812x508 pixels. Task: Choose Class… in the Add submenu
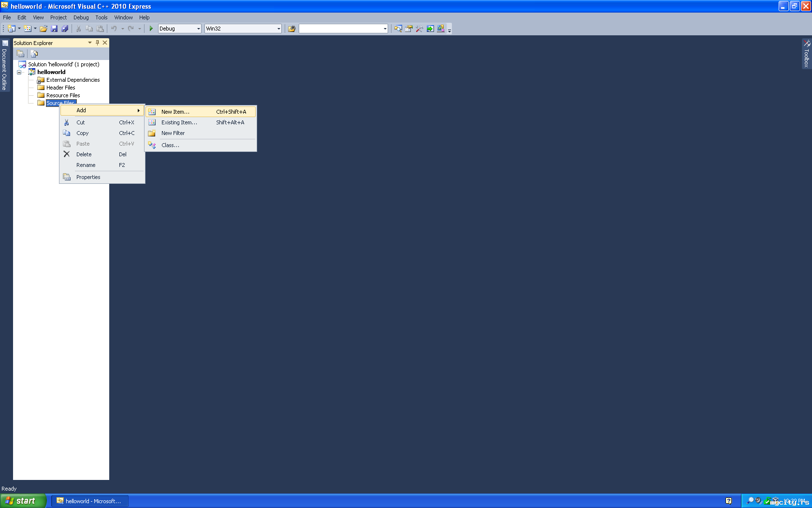[201, 145]
